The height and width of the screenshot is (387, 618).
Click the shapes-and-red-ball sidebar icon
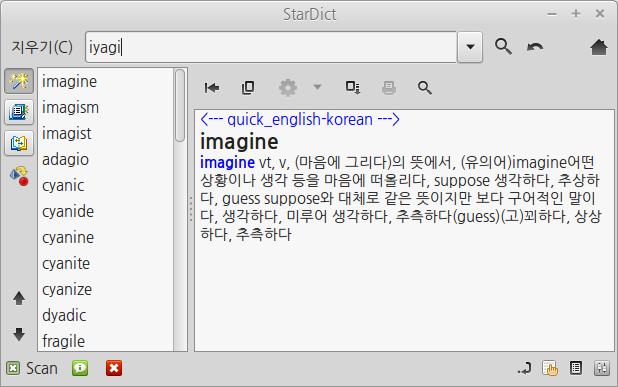(19, 176)
